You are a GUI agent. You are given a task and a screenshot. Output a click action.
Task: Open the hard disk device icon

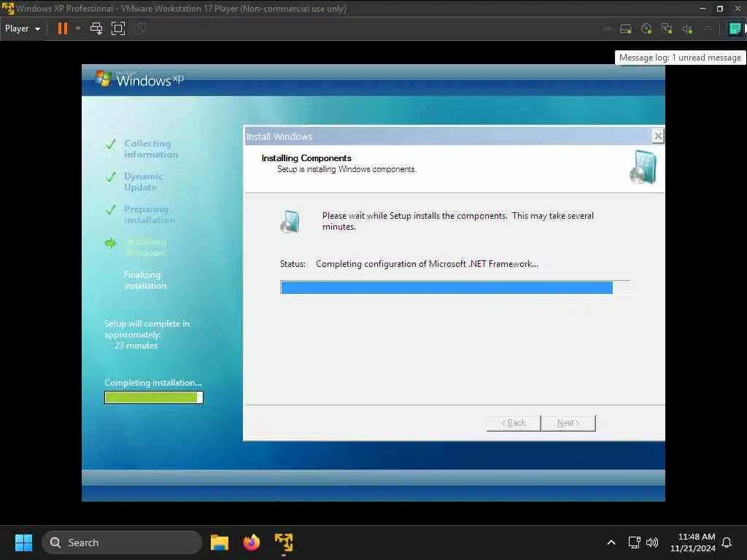click(625, 29)
